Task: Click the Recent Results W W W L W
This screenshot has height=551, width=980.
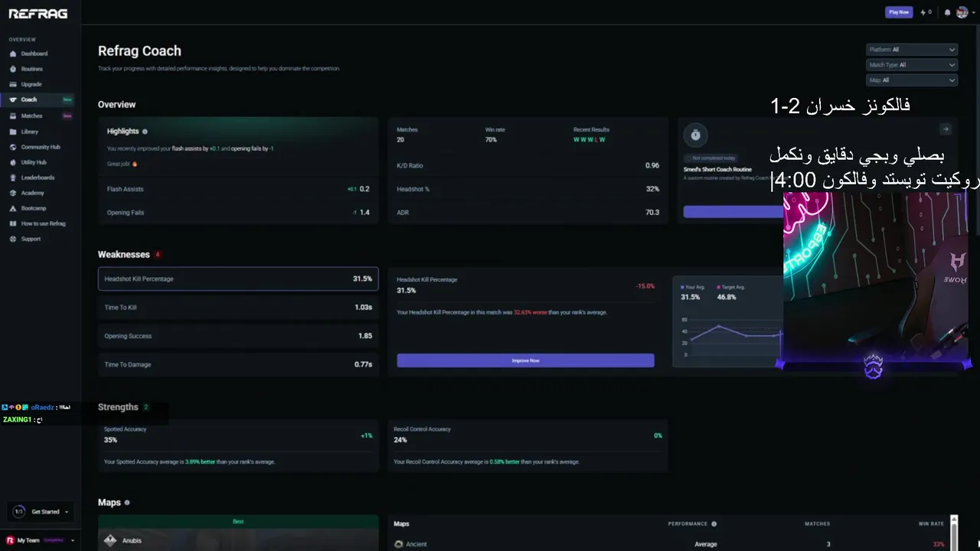Action: (x=590, y=140)
